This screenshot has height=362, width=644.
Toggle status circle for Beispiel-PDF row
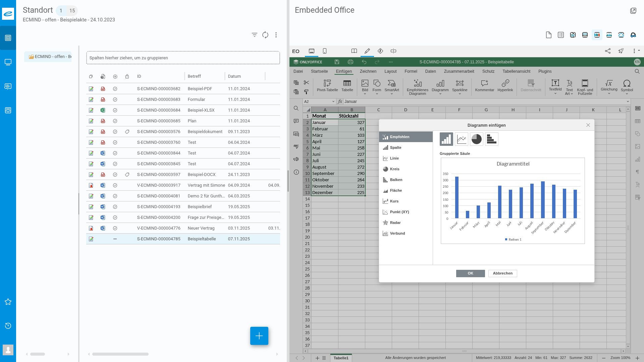tap(115, 89)
